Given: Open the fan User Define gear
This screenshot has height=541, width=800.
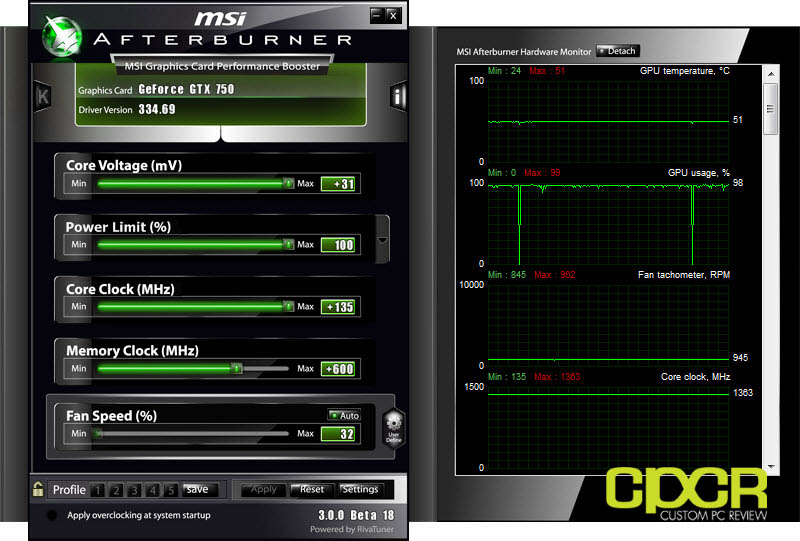Looking at the screenshot, I should [393, 428].
